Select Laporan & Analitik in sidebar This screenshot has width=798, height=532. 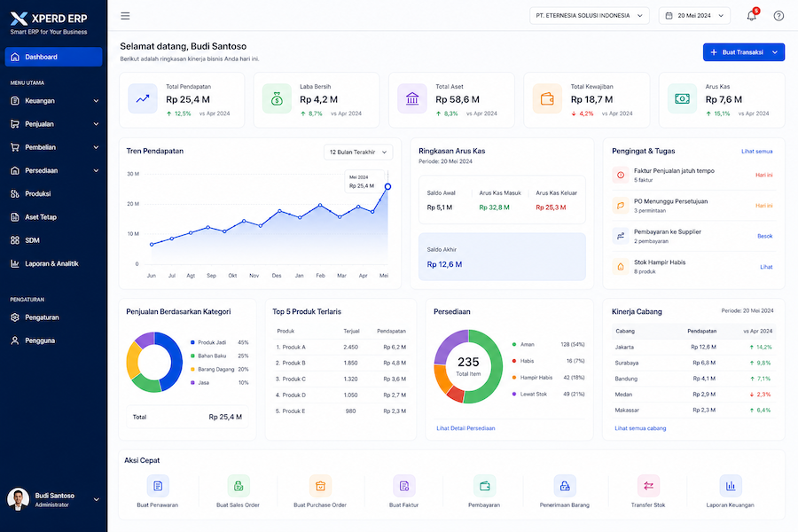pos(53,263)
